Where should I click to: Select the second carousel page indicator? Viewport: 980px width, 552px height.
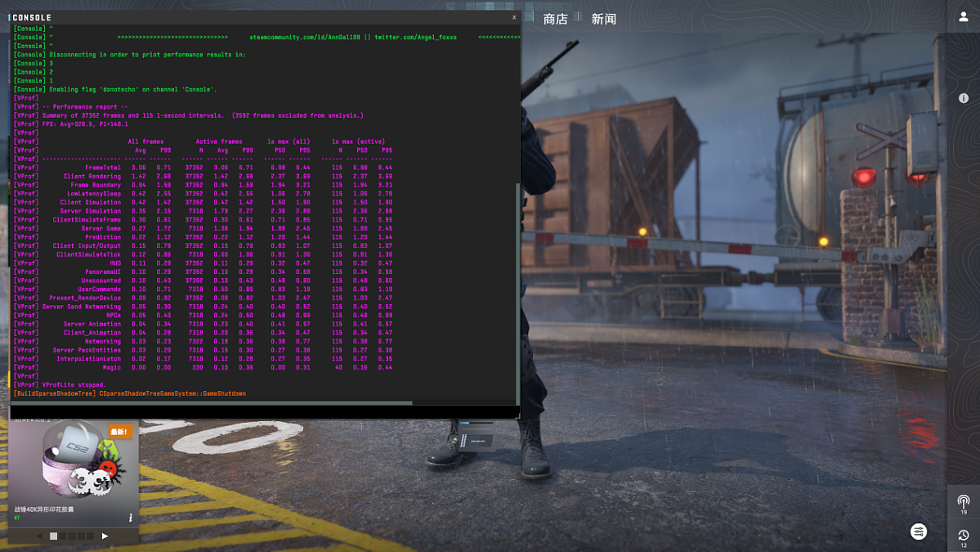(x=63, y=536)
